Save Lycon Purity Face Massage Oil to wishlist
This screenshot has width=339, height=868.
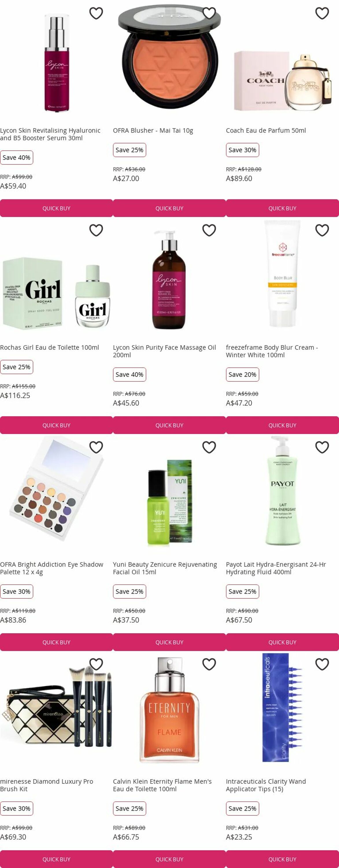(x=209, y=231)
